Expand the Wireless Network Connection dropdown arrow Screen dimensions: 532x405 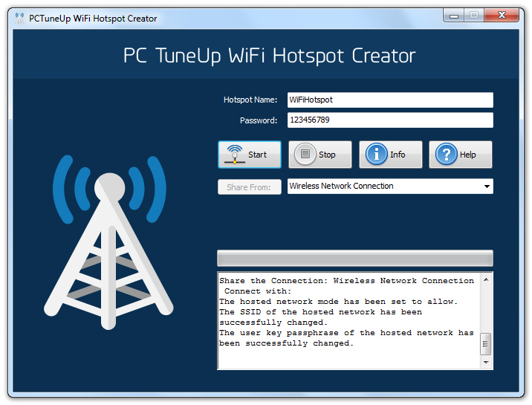487,187
